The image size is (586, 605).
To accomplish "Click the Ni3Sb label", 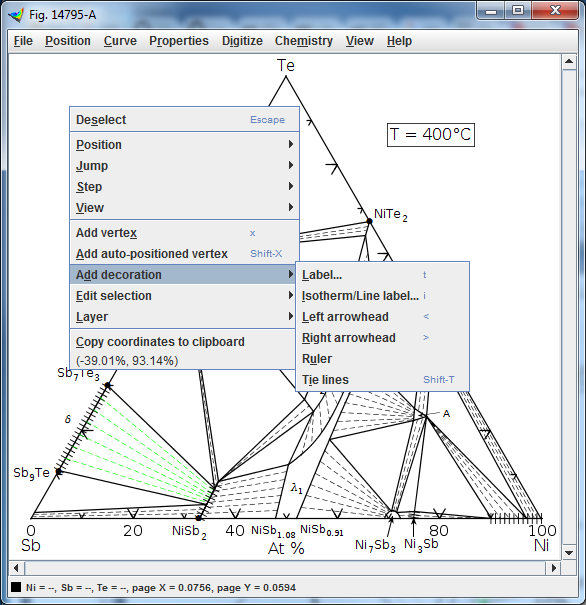I will [x=421, y=544].
